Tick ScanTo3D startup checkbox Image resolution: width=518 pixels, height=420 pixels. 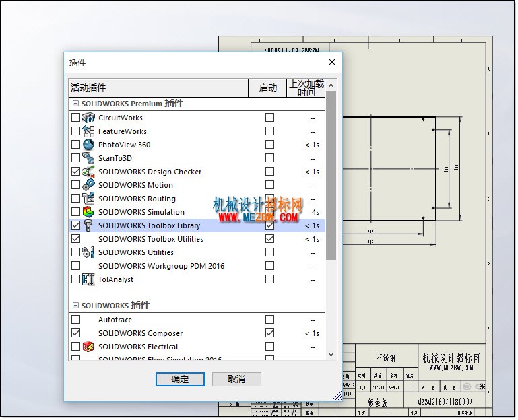[x=269, y=157]
